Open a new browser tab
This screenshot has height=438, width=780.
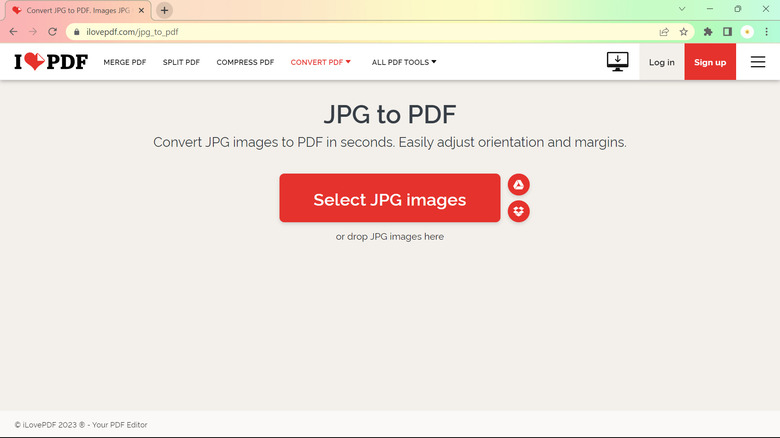[x=164, y=10]
